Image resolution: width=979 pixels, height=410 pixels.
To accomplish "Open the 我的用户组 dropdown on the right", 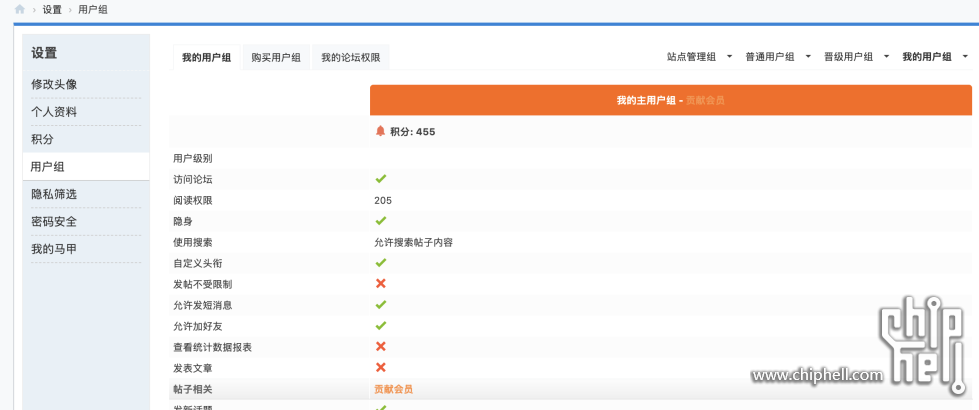I will click(x=935, y=57).
